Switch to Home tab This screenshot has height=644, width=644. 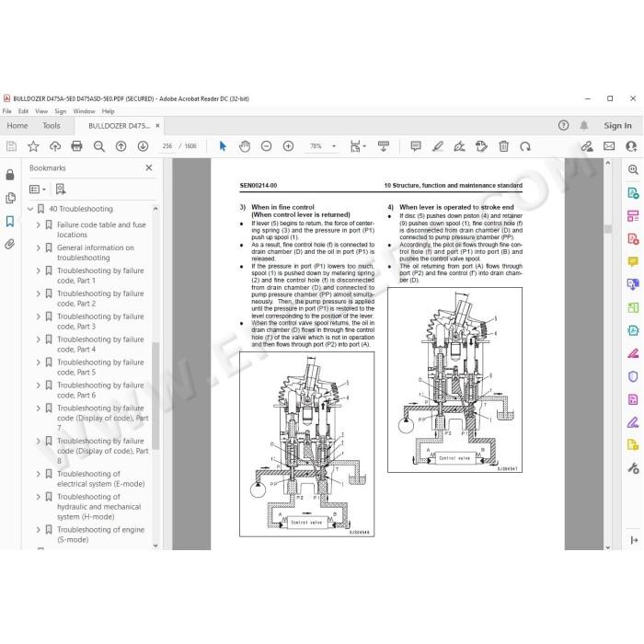(17, 126)
